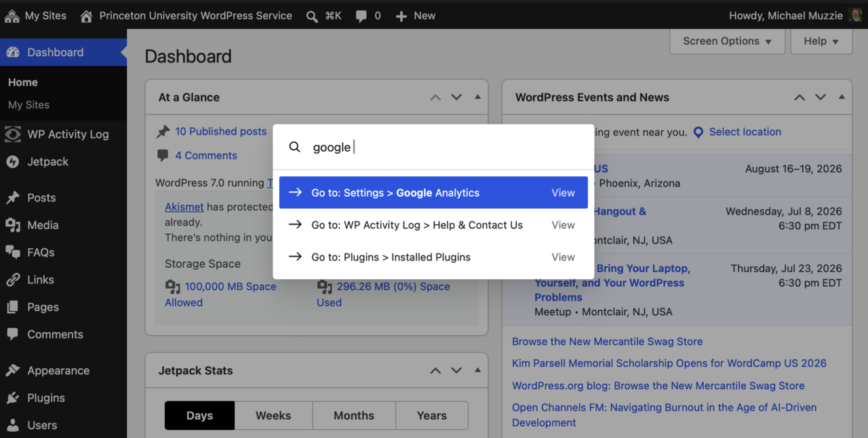Screen dimensions: 868x438
Task: Move WordPress Events and News panel up
Action: click(800, 98)
